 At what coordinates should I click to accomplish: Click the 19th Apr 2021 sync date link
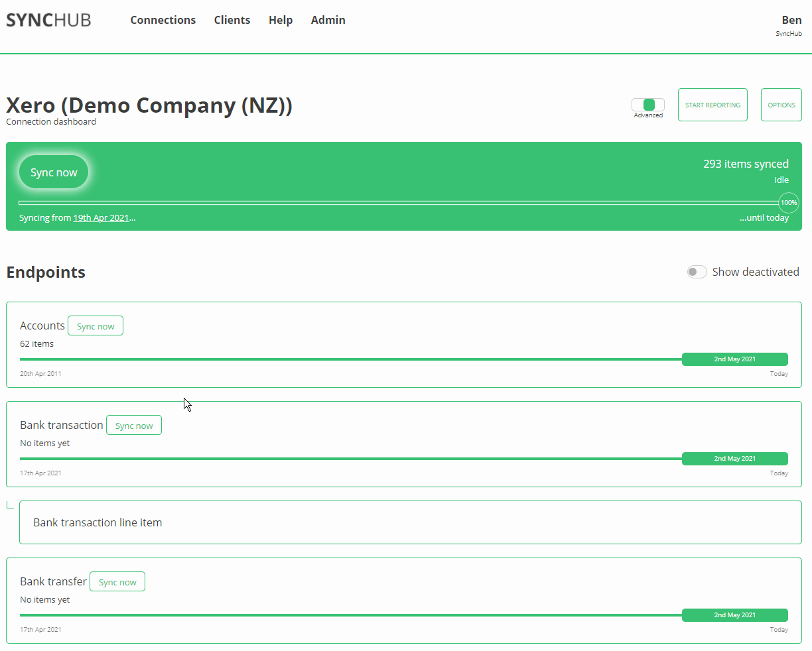pyautogui.click(x=101, y=217)
